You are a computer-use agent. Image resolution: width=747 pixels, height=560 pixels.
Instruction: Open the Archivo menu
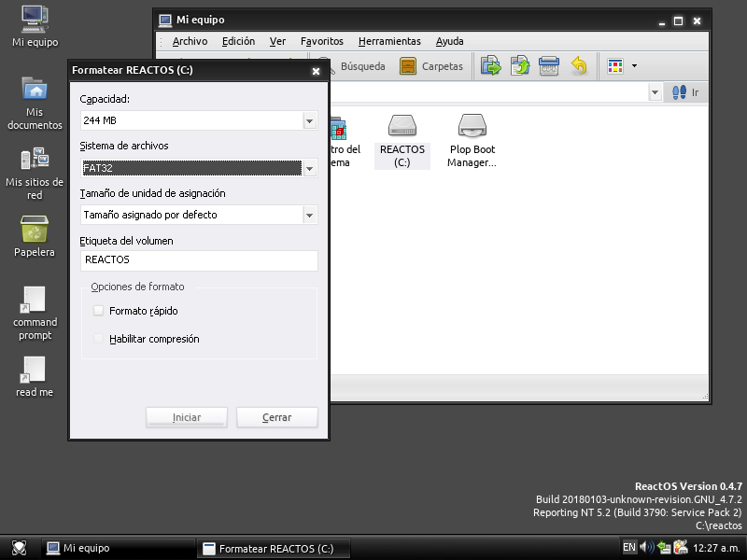point(190,41)
